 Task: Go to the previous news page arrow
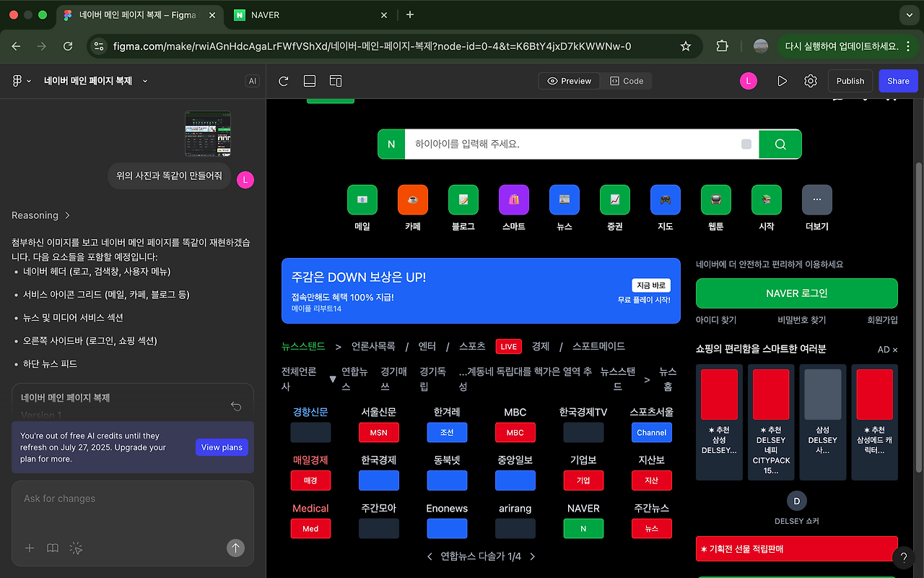point(430,556)
